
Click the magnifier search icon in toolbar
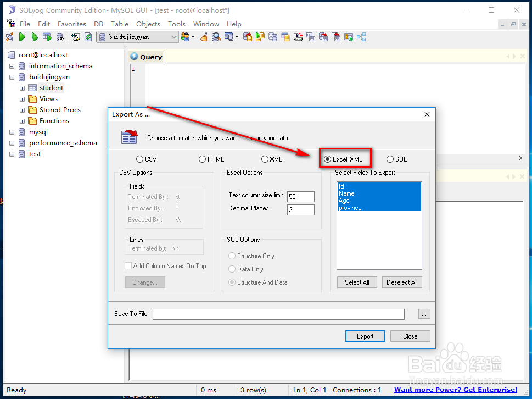pos(216,37)
